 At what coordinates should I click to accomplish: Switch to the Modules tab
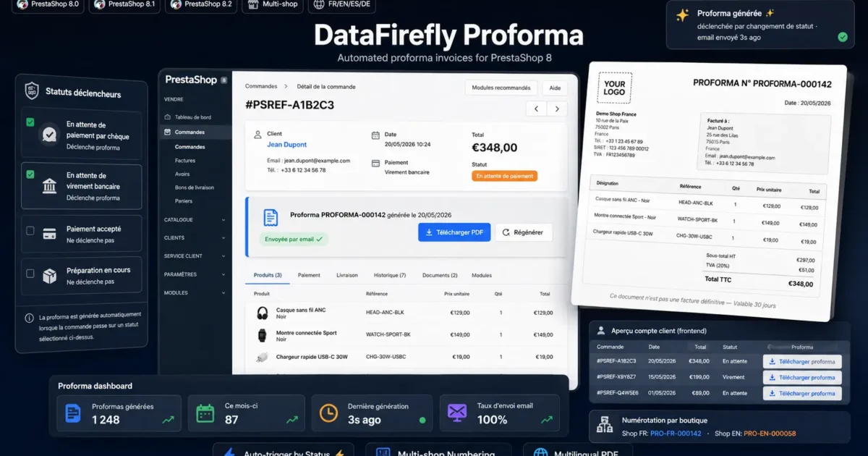point(482,275)
